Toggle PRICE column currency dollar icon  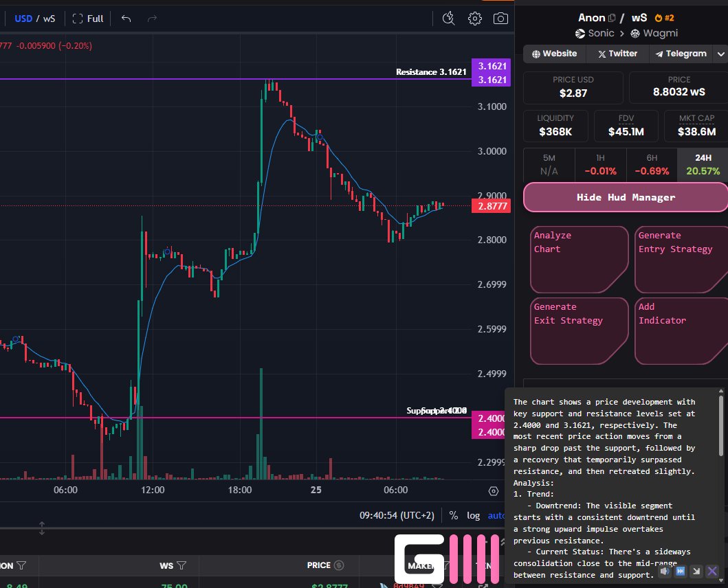(339, 565)
